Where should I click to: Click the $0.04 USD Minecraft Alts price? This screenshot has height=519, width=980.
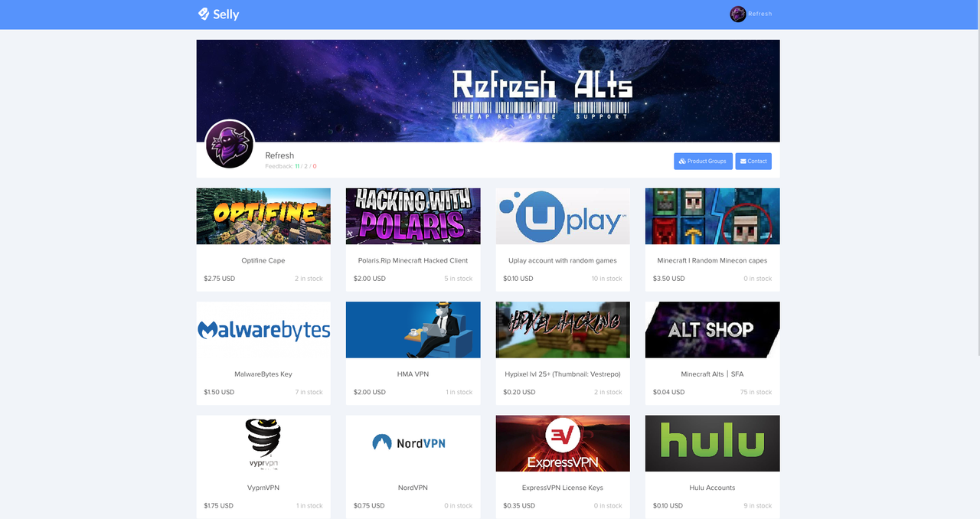click(x=668, y=392)
